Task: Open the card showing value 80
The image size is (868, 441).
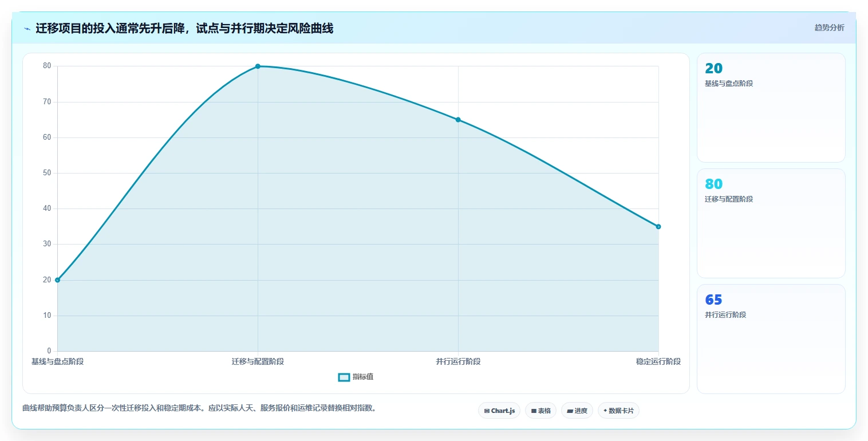Action: (x=771, y=223)
